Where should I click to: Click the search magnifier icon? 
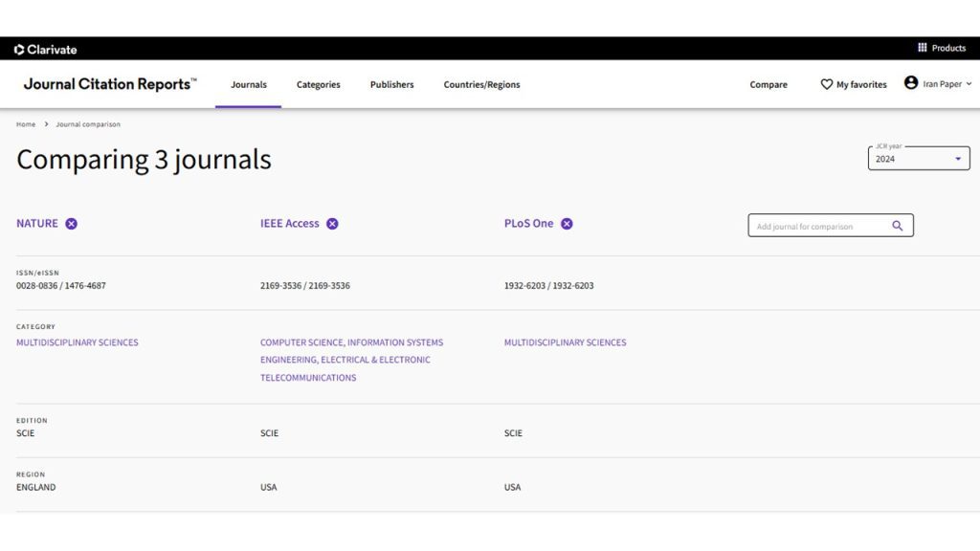[898, 226]
